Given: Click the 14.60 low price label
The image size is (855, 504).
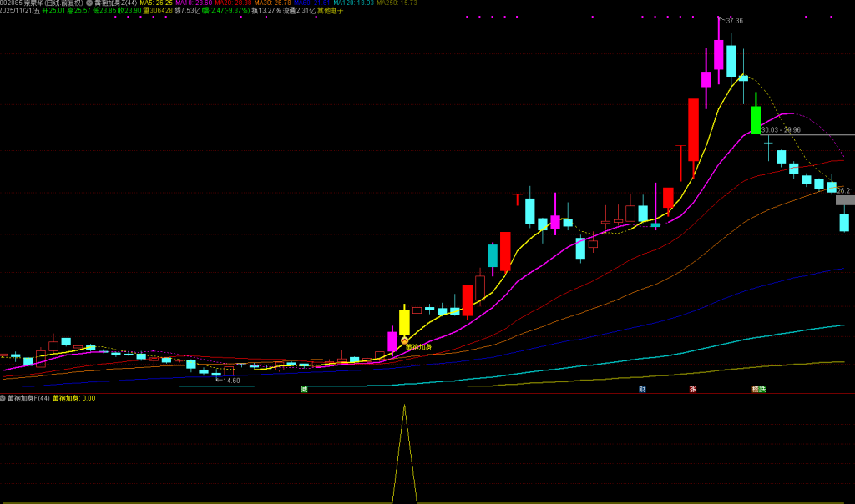Looking at the screenshot, I should 228,380.
